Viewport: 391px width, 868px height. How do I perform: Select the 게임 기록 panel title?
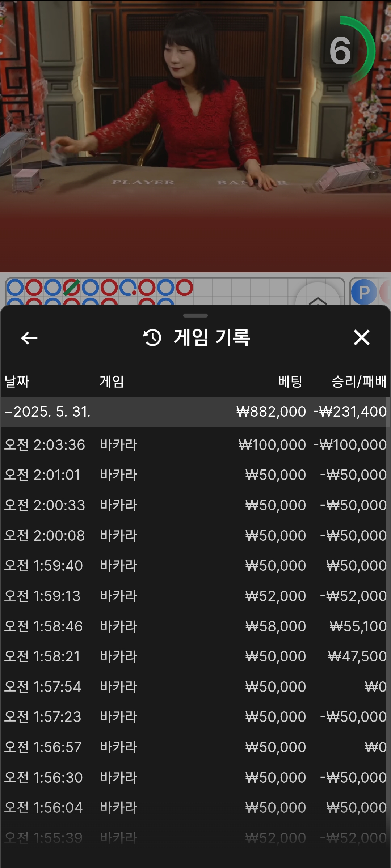[212, 338]
